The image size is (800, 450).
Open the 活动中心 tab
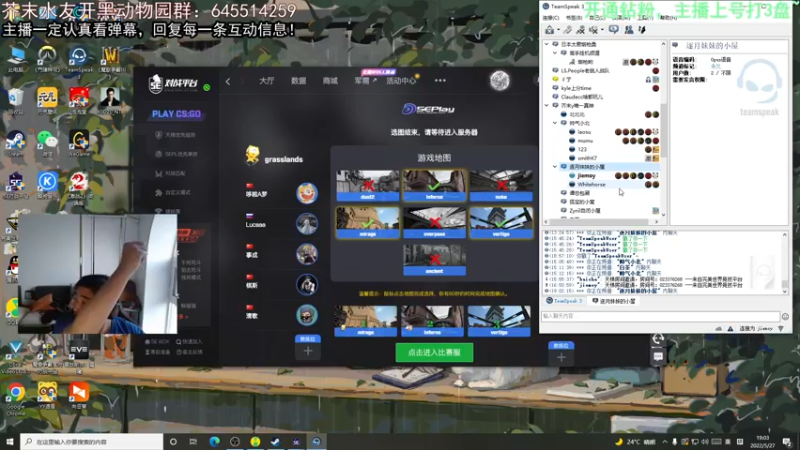[x=401, y=81]
